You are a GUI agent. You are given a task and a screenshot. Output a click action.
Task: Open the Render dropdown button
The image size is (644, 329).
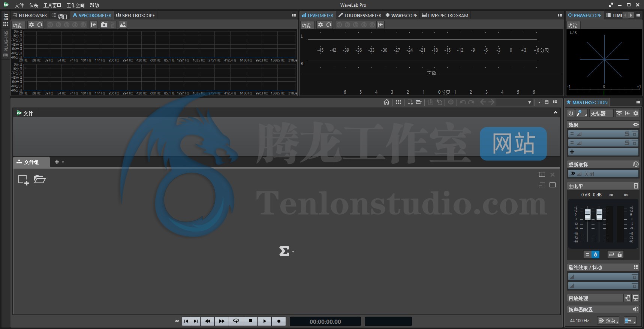pos(608,320)
